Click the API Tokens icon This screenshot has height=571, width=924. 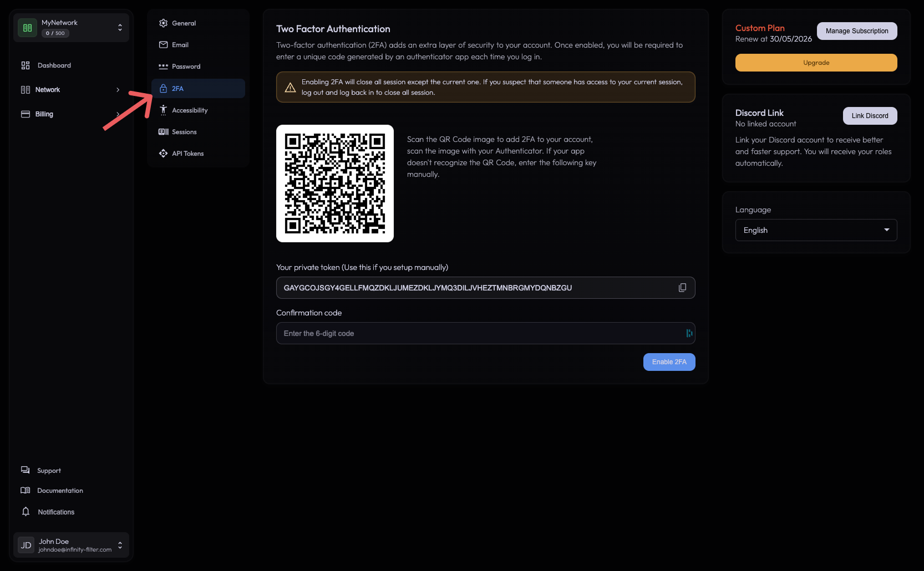click(x=163, y=154)
